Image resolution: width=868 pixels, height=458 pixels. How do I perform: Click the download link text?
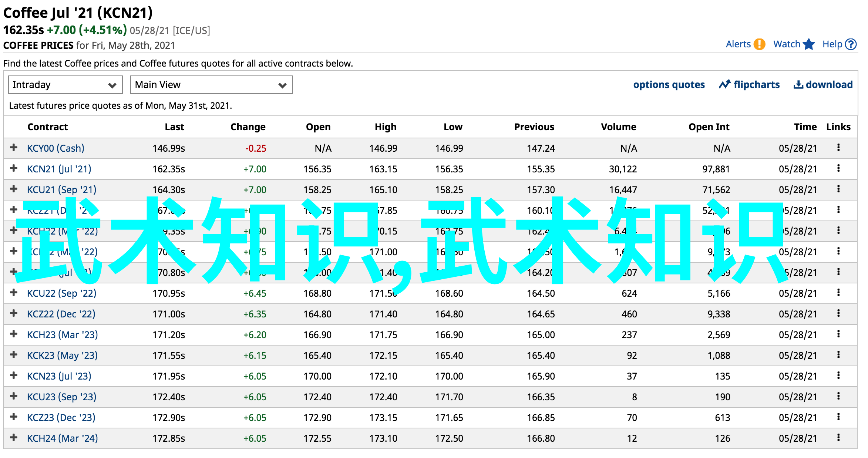coord(829,85)
